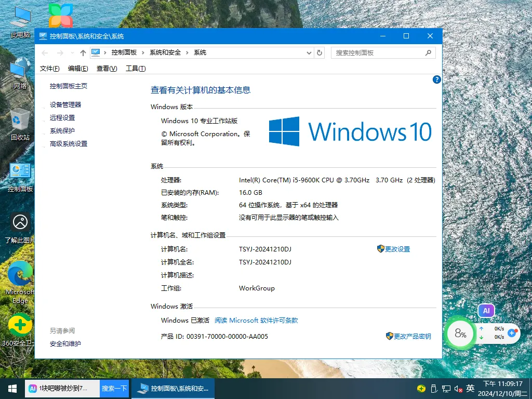Open the 查看(V) menu
This screenshot has height=399, width=532.
(106, 68)
